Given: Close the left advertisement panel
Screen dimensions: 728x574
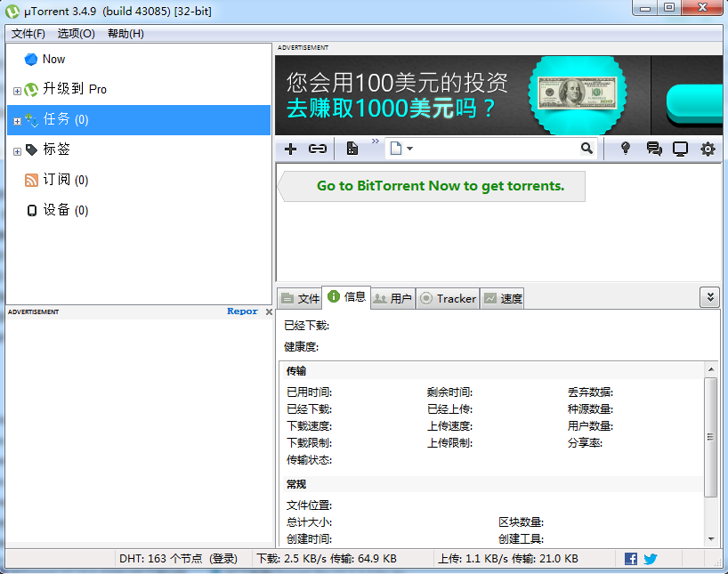Looking at the screenshot, I should tap(269, 312).
